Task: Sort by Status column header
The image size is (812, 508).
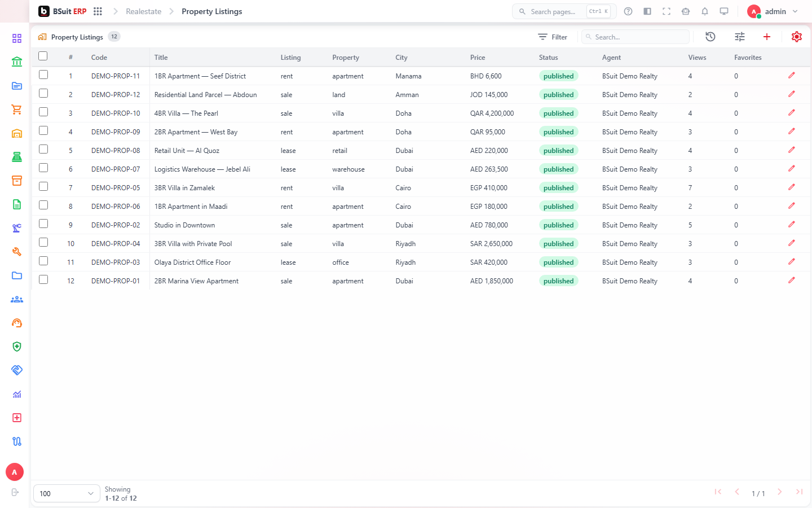Action: pyautogui.click(x=548, y=58)
